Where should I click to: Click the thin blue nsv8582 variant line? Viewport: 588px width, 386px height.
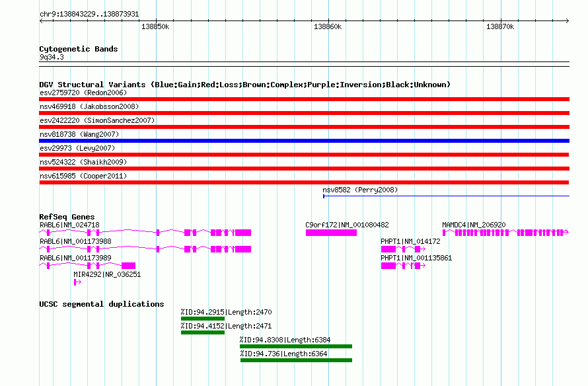pos(446,196)
